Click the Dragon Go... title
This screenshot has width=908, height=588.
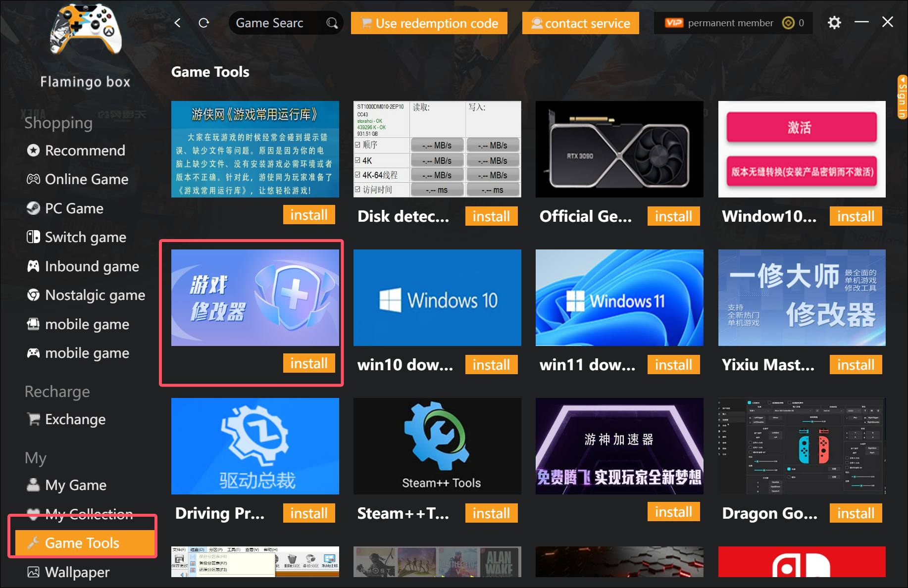coord(770,513)
